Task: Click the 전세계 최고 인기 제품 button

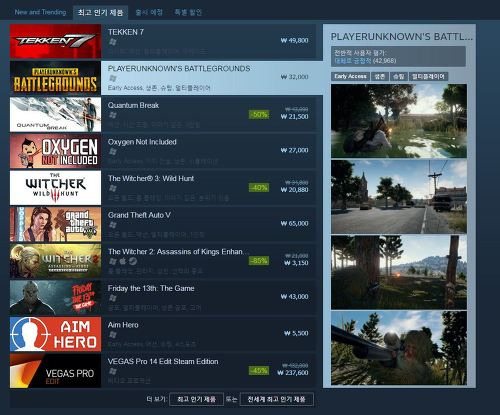Action: [276, 399]
